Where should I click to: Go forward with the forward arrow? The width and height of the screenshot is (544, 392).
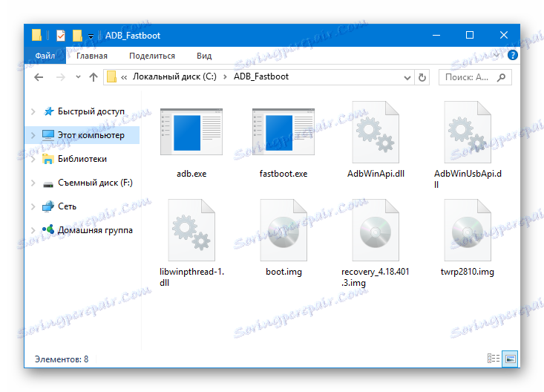[x=61, y=77]
